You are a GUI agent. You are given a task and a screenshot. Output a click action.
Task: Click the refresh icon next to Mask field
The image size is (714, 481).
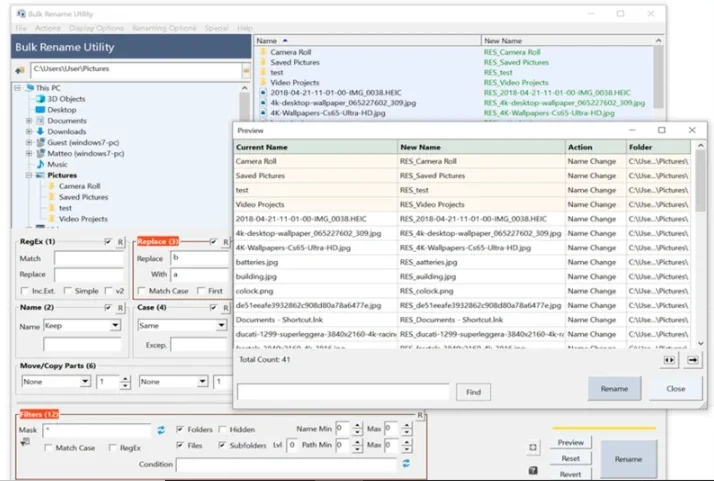[x=161, y=430]
